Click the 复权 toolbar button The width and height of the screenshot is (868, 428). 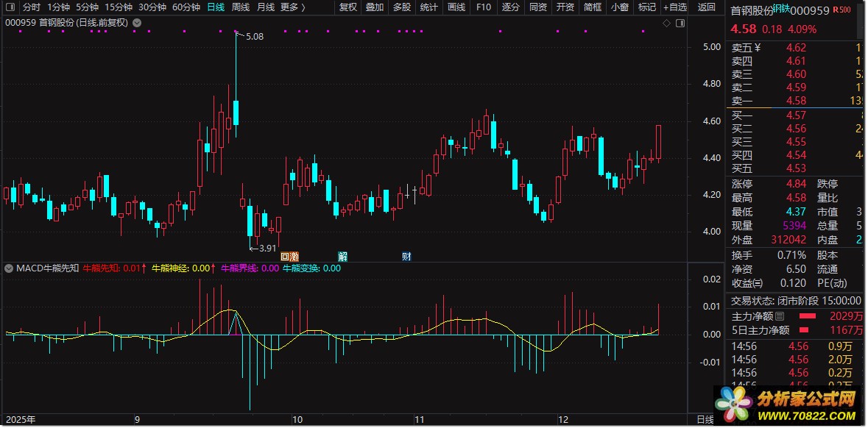[x=347, y=7]
